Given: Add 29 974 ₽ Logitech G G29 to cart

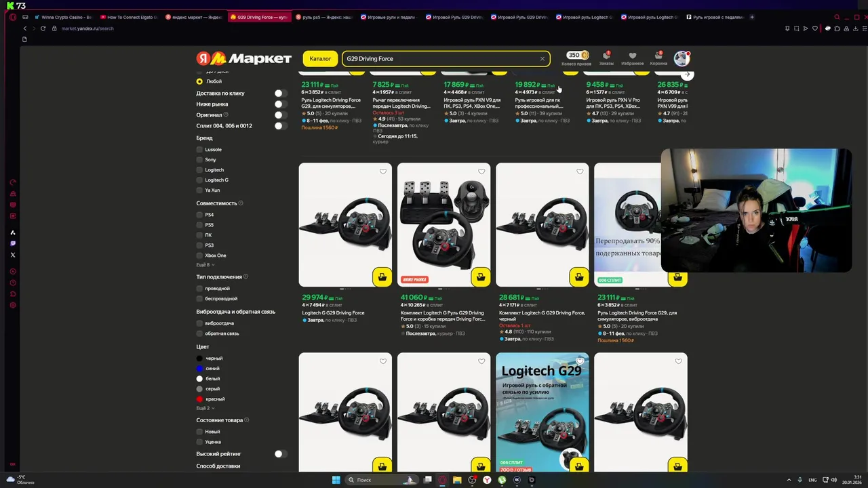Looking at the screenshot, I should pos(382,277).
